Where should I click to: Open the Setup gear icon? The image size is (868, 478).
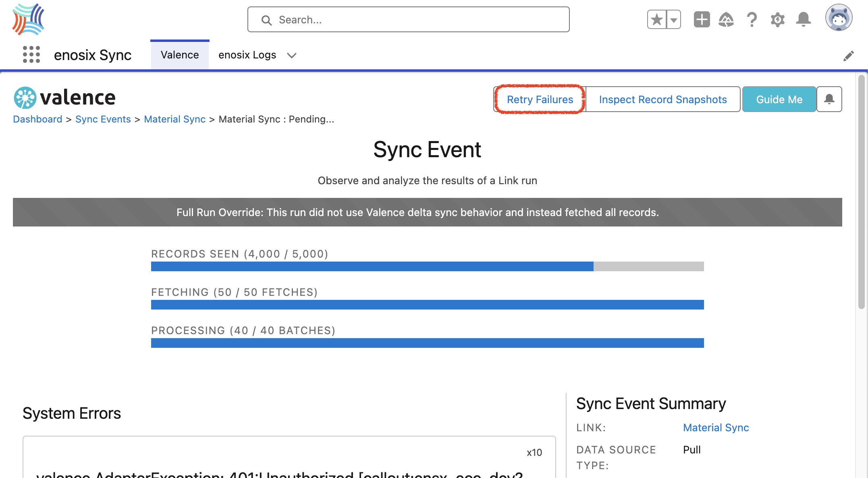777,19
